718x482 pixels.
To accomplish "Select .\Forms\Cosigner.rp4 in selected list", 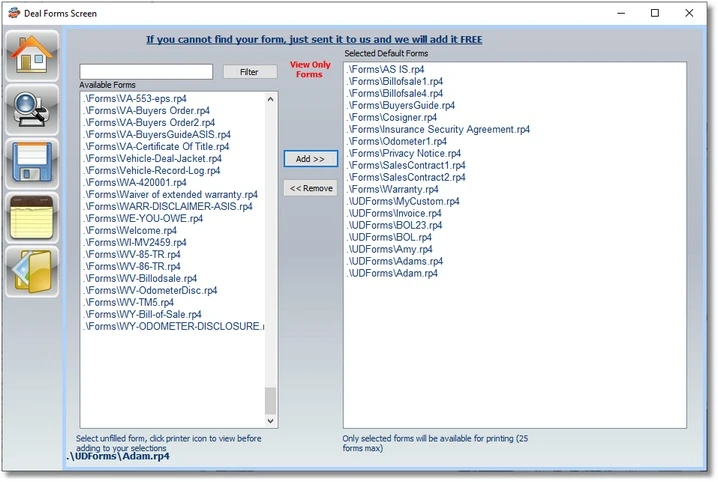I will [x=392, y=117].
